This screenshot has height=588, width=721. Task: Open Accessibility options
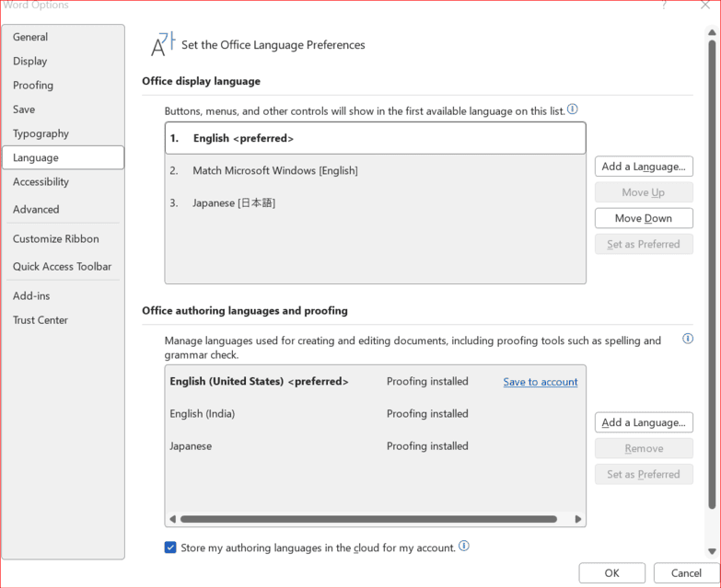pyautogui.click(x=63, y=182)
